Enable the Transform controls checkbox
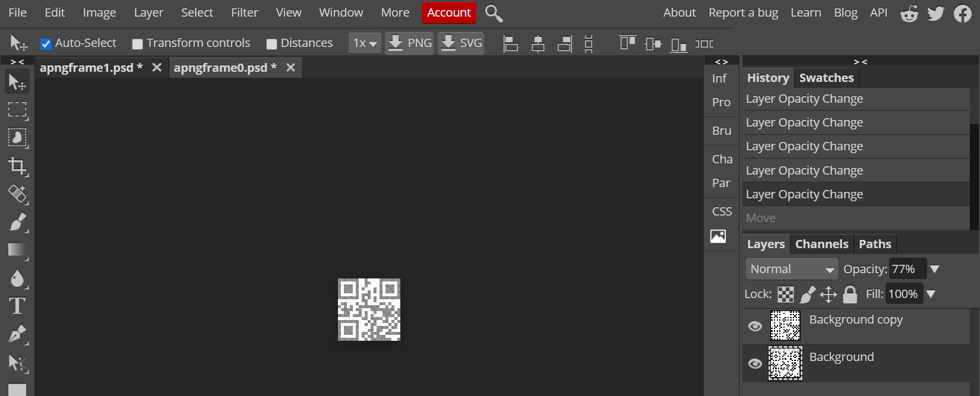The width and height of the screenshot is (980, 396). [x=137, y=44]
